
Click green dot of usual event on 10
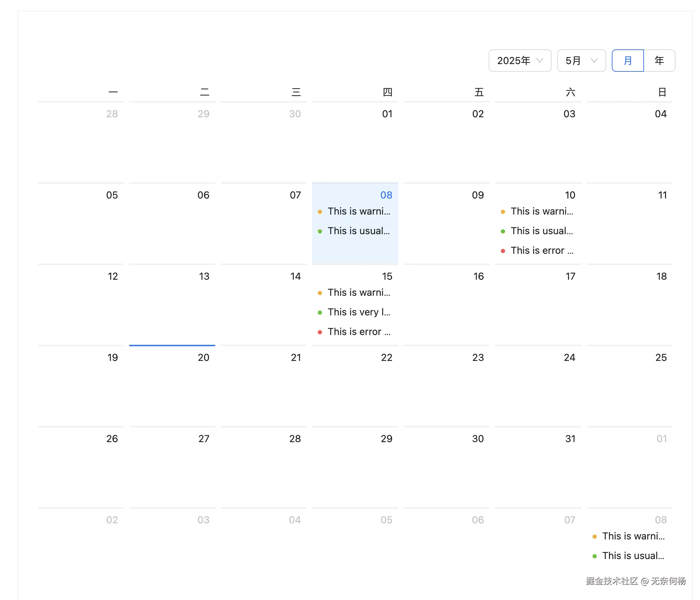click(x=503, y=231)
